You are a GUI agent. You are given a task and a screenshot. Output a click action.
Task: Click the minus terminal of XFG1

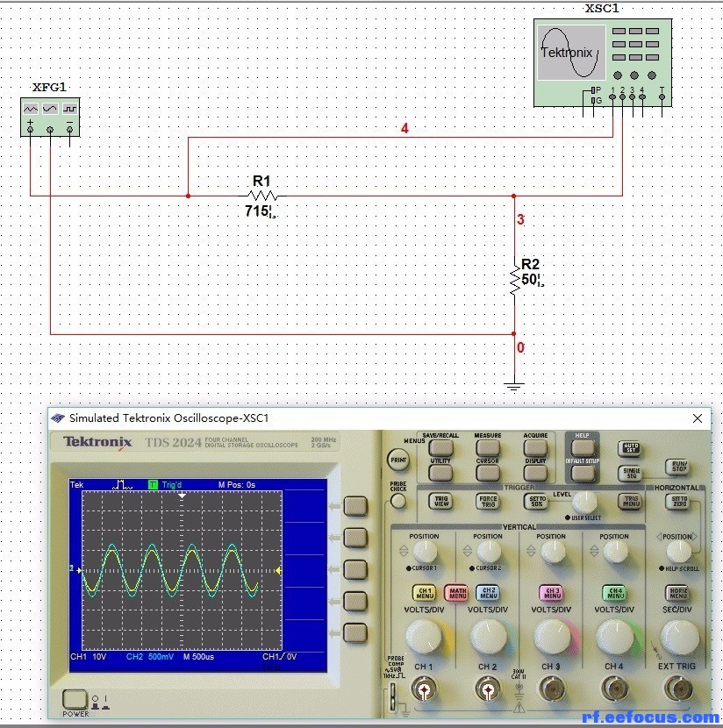(x=69, y=130)
